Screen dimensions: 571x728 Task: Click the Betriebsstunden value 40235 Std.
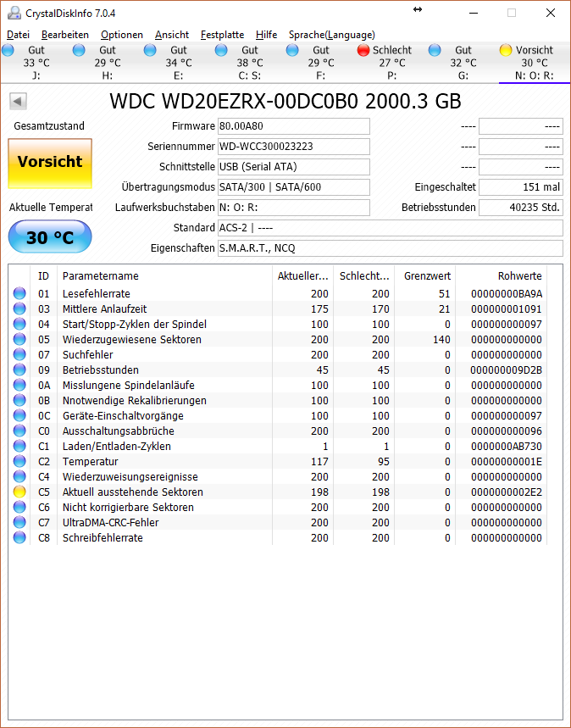[x=521, y=208]
